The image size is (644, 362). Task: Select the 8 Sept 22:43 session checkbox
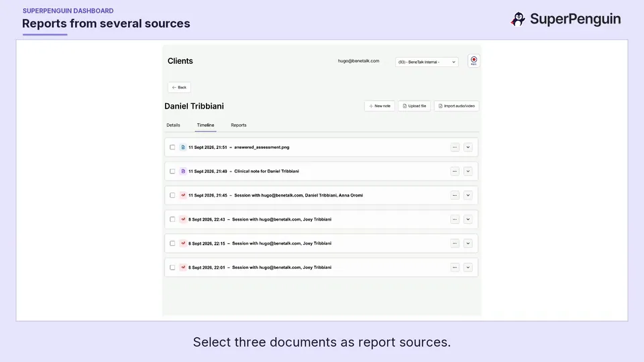pos(172,219)
